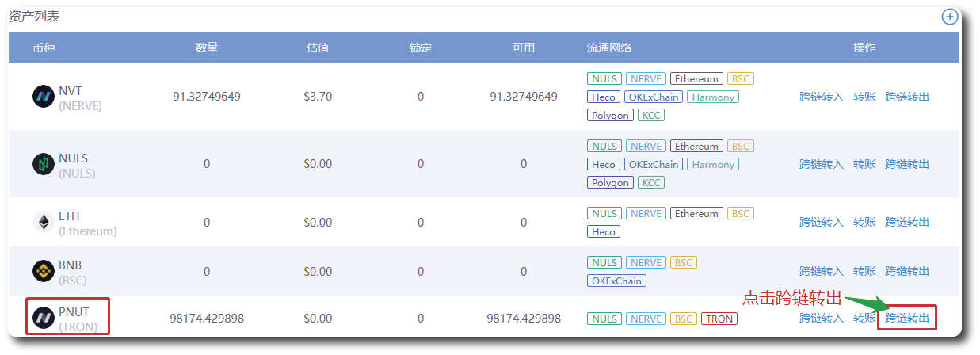
Task: Click the NULS network tag in NVT row
Action: 604,79
